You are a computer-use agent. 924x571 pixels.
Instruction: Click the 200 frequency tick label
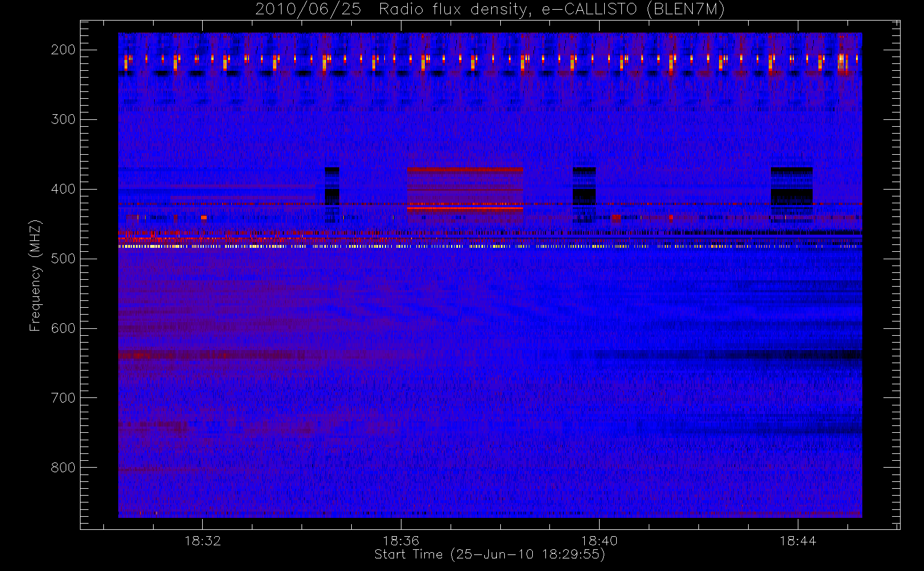[63, 50]
